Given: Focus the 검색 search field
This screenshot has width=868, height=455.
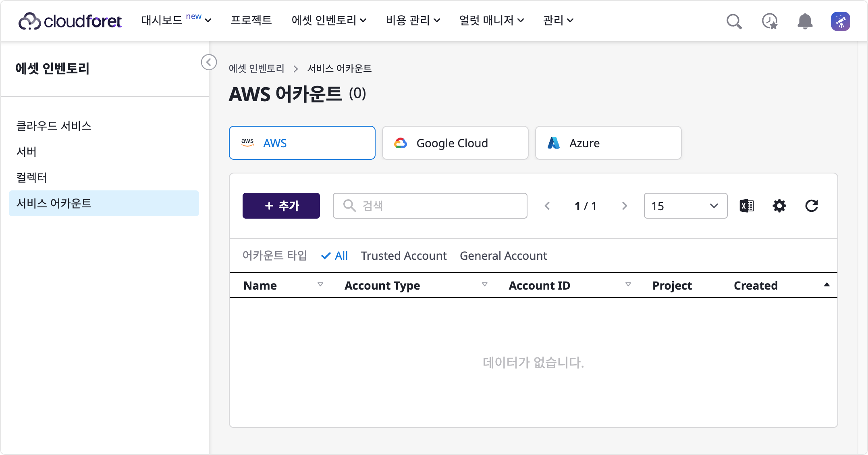Looking at the screenshot, I should pos(430,206).
